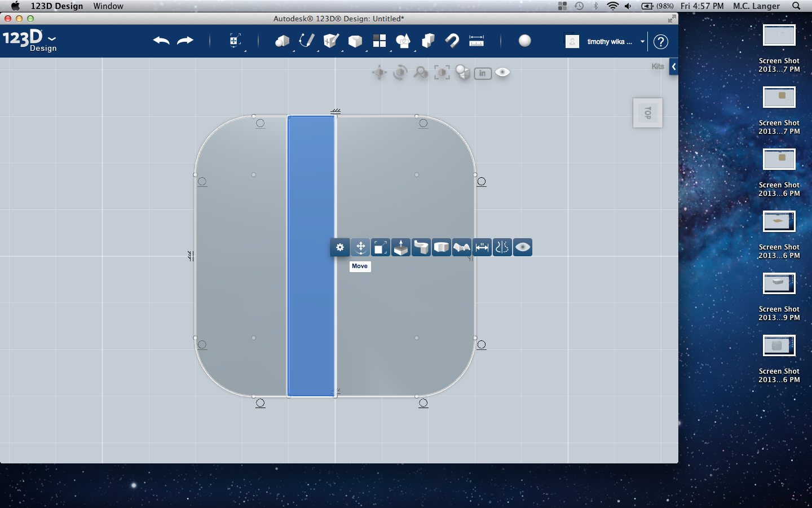Activate the Snap magnet tool
Image resolution: width=812 pixels, height=508 pixels.
pos(452,41)
